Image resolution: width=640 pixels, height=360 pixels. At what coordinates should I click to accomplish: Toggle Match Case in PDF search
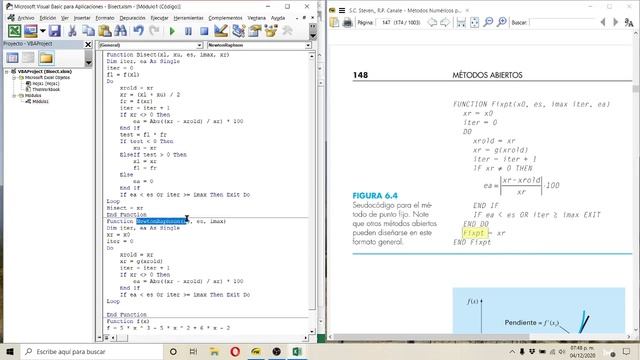(x=629, y=23)
